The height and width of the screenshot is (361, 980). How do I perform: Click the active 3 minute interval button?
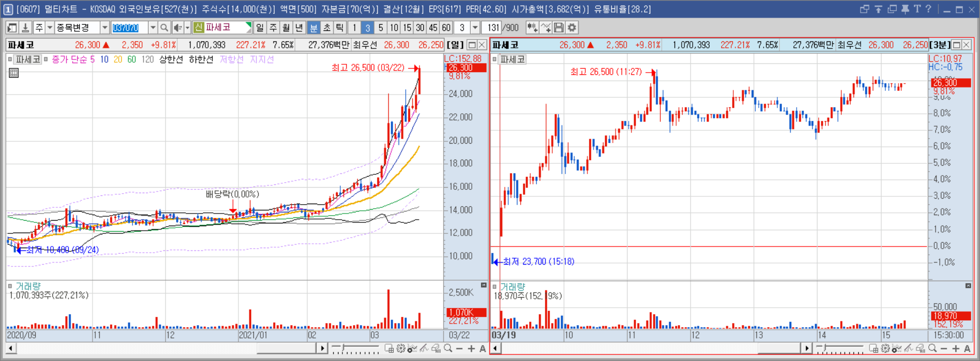click(x=367, y=28)
